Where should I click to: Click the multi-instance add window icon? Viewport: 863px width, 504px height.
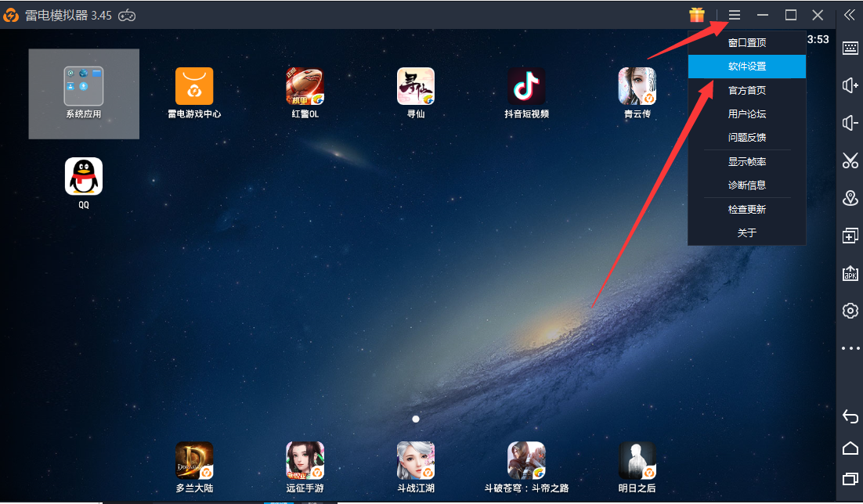point(850,236)
